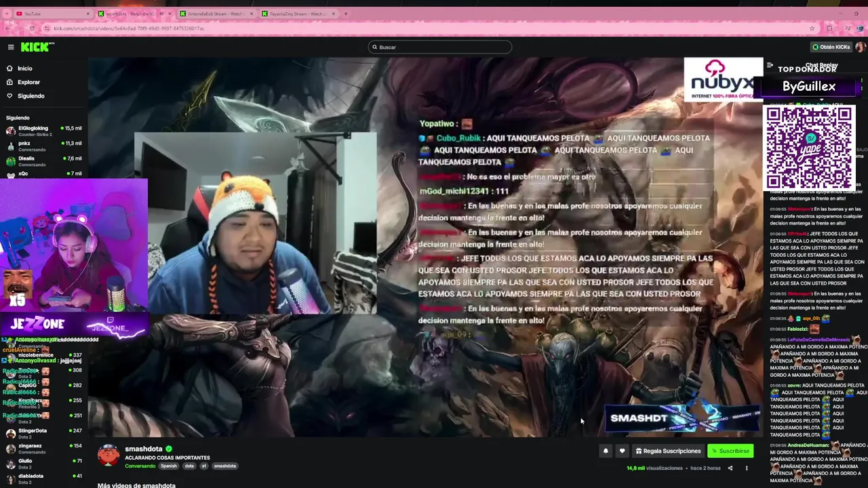Mute audio on smashdota tab
Screen dimensions: 868x488
161,14
